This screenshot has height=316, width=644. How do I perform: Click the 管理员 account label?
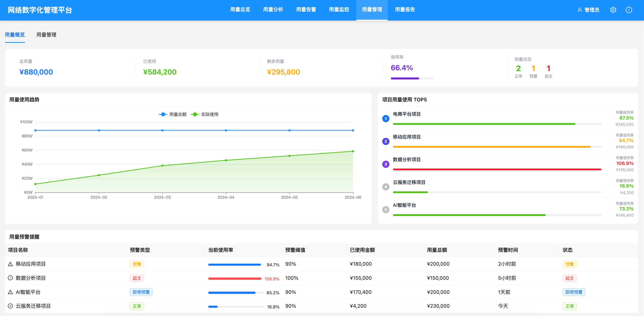(592, 10)
